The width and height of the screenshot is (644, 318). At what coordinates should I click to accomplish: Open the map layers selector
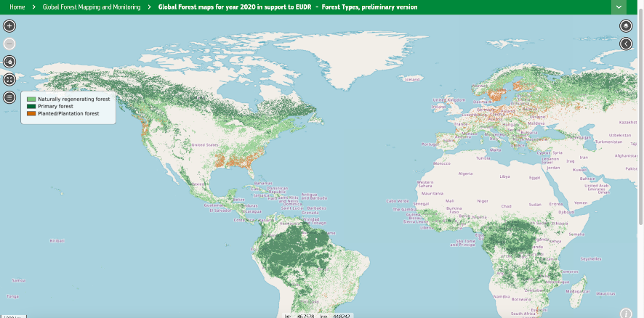point(626,25)
